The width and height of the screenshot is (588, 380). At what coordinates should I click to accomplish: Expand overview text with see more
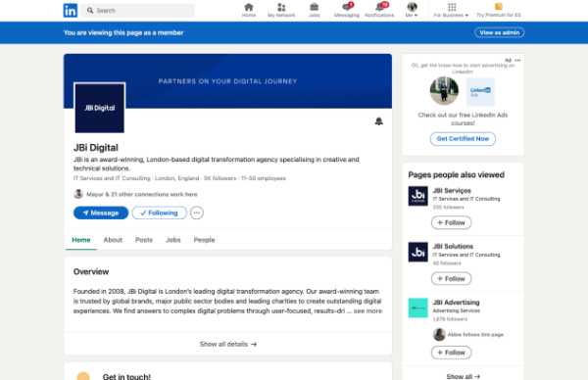(367, 311)
